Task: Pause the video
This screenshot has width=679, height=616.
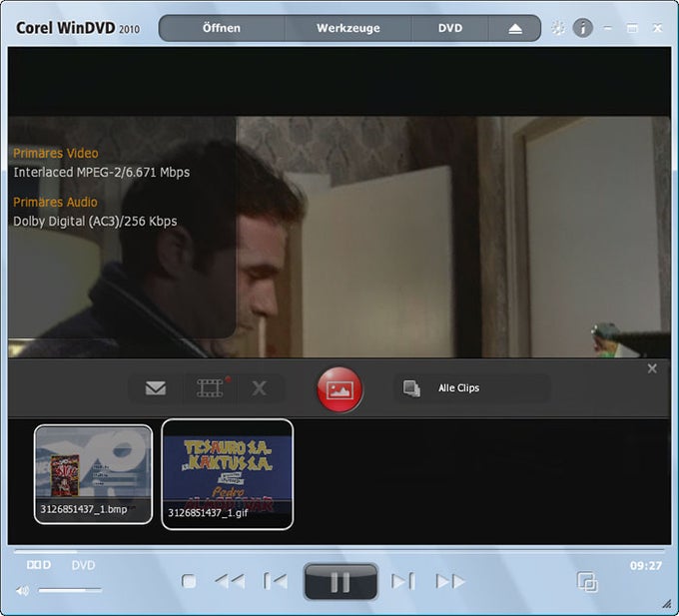Action: 340,581
